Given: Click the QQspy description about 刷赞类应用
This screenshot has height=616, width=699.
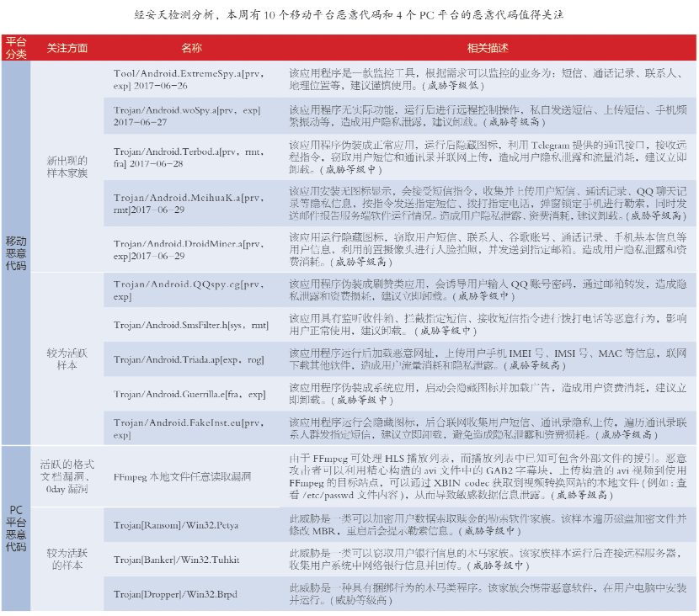Looking at the screenshot, I should point(488,290).
